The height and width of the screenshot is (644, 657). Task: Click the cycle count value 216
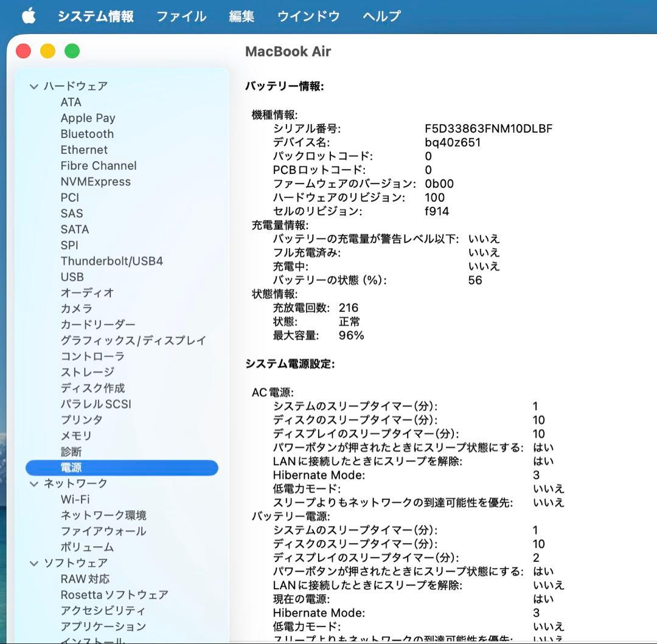point(349,308)
